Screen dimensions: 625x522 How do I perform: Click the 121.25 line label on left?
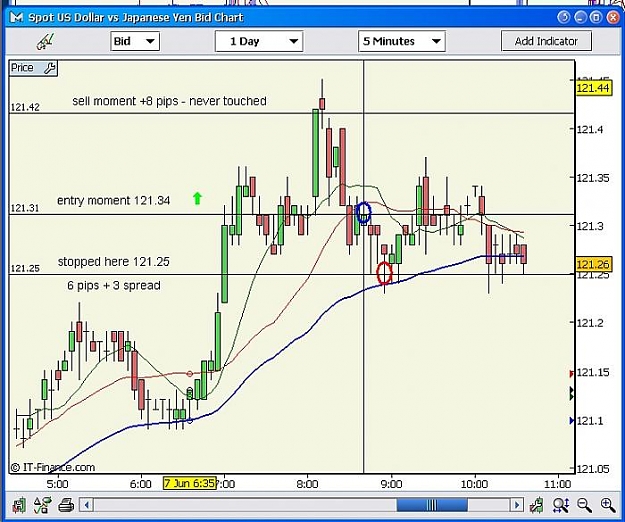click(x=25, y=268)
